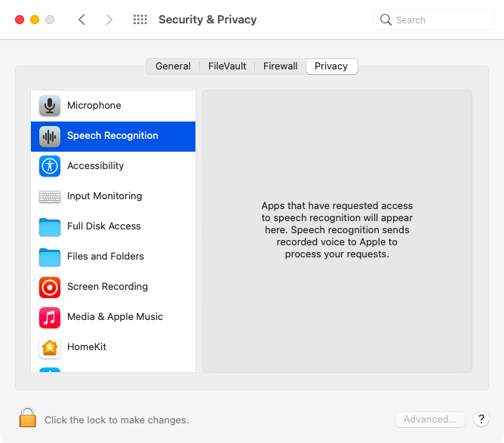Viewport: 504px width, 443px height.
Task: Select the Accessibility icon
Action: (x=50, y=166)
